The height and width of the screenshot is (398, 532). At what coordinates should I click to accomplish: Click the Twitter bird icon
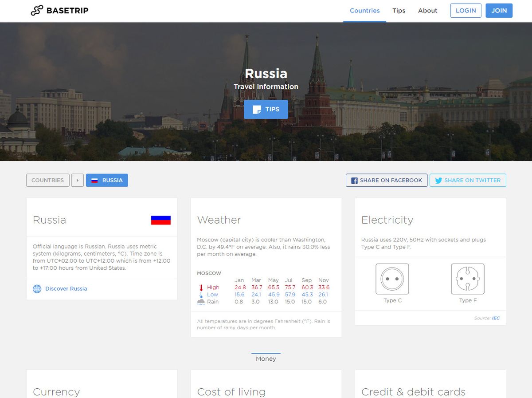pos(438,180)
